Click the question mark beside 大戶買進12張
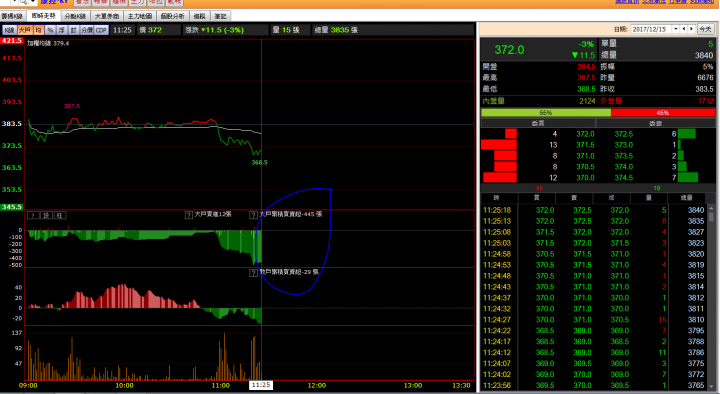The image size is (720, 394). (x=189, y=215)
